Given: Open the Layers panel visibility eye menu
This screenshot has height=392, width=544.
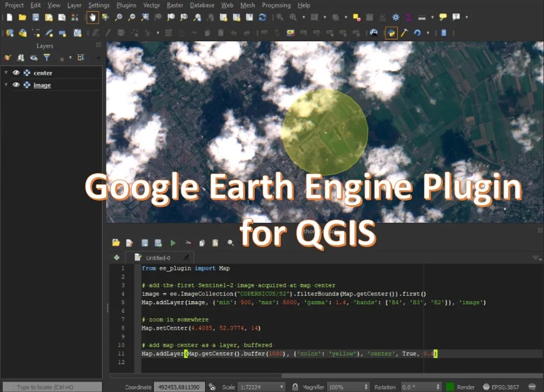Looking at the screenshot, I should pos(34,58).
